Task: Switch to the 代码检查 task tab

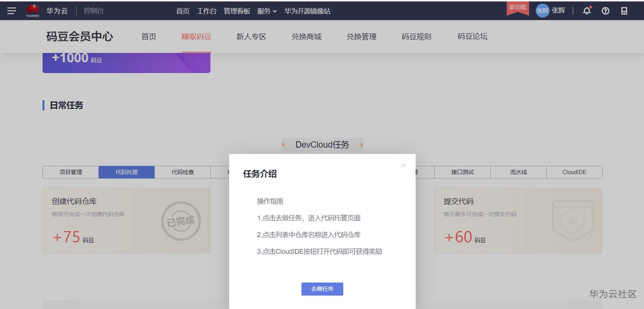Action: tap(182, 172)
